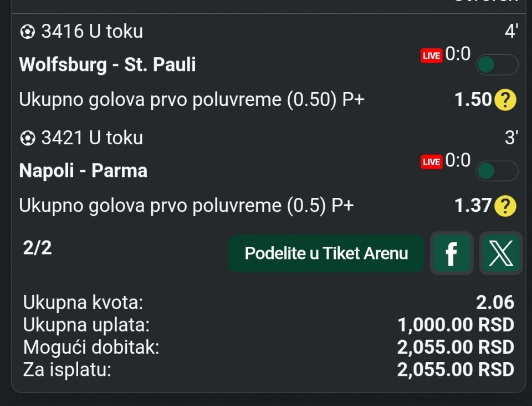Screen dimensions: 532x406
Task: Tap the 2/2 selections counter
Action: 38,248
